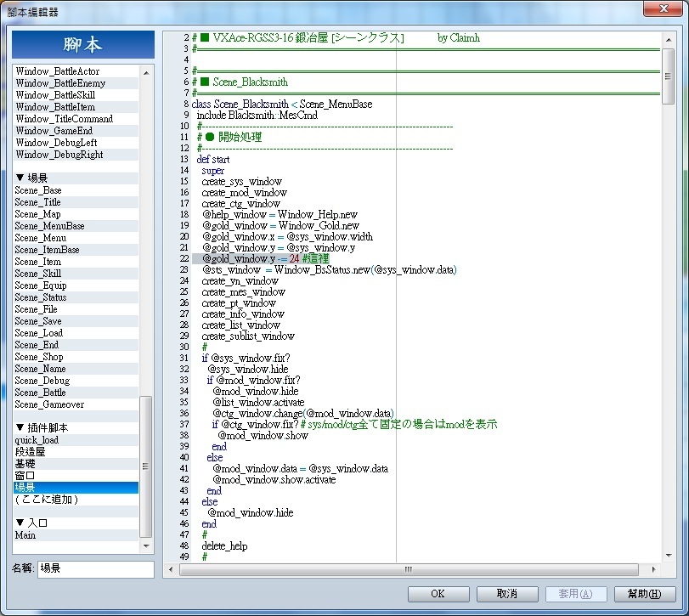The width and height of the screenshot is (689, 616).
Task: Click the script list scroll-down arrow
Action: coord(146,545)
